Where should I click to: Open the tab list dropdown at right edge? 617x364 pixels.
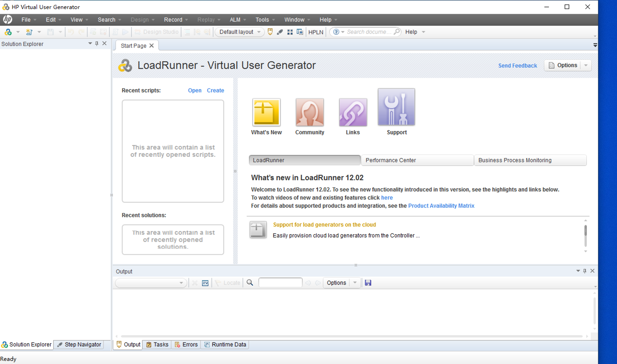tap(595, 45)
